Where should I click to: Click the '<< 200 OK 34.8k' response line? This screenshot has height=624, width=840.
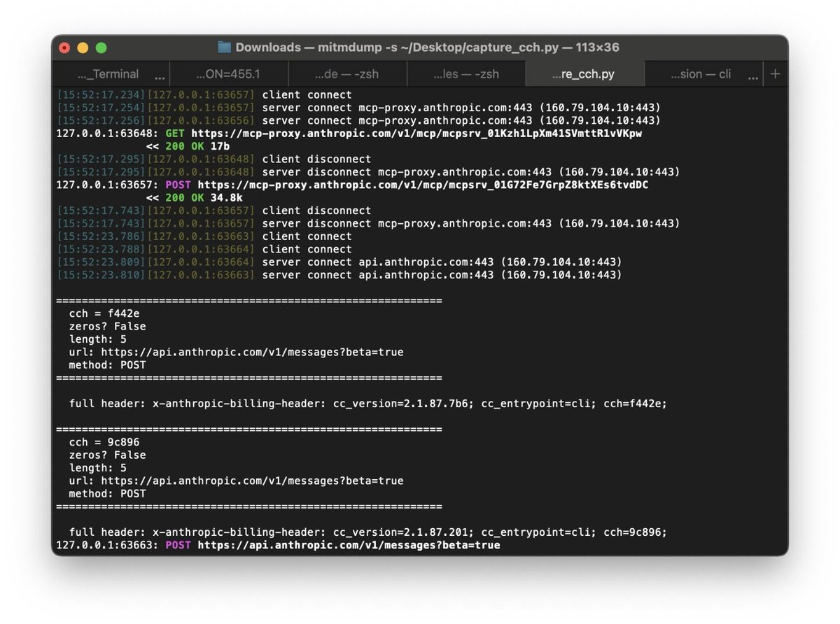(194, 197)
